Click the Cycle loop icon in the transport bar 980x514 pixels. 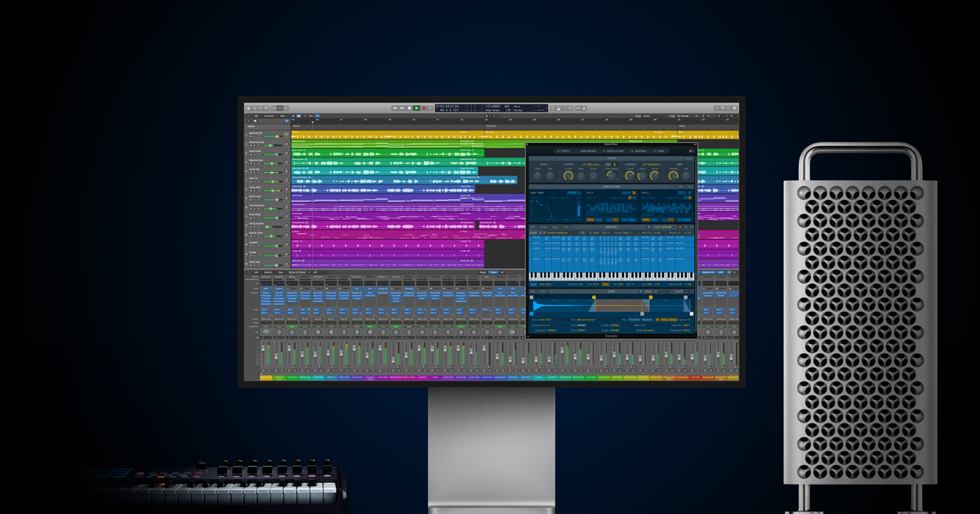point(429,107)
